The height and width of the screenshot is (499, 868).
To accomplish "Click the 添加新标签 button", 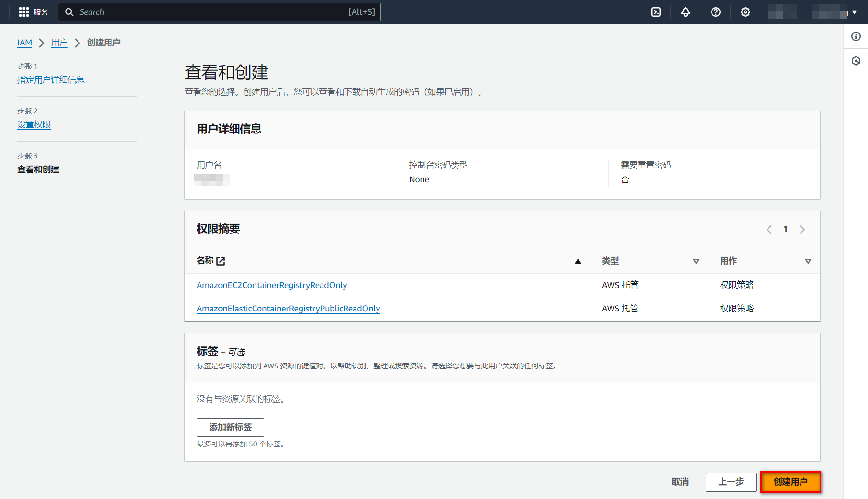I will pos(230,427).
